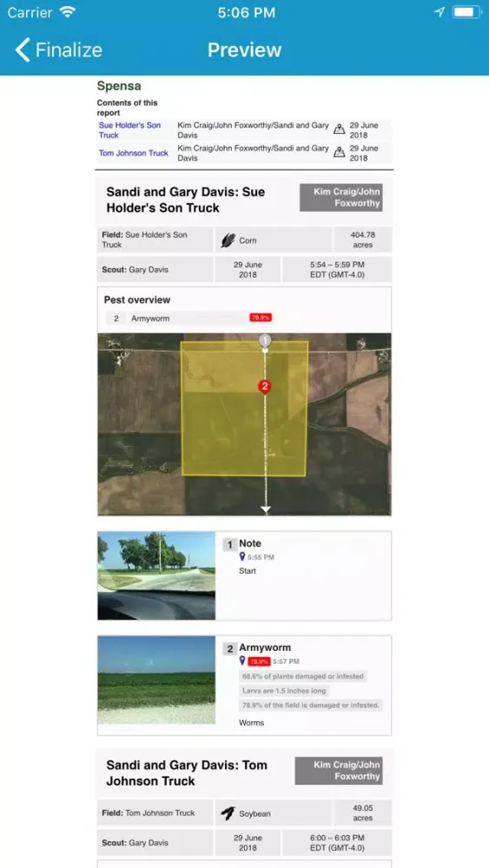
Task: Open the Armyworm field photo
Action: [x=156, y=680]
